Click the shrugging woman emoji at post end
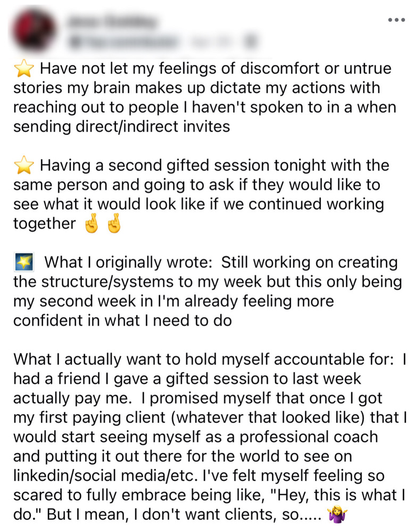Viewport: 420px width, 530px height. (337, 515)
